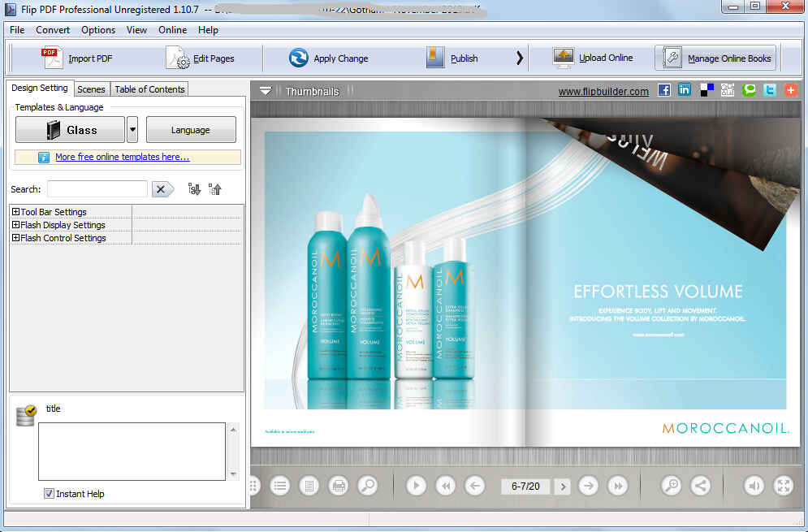The width and height of the screenshot is (808, 532).
Task: Click the Upload Online icon
Action: point(564,58)
